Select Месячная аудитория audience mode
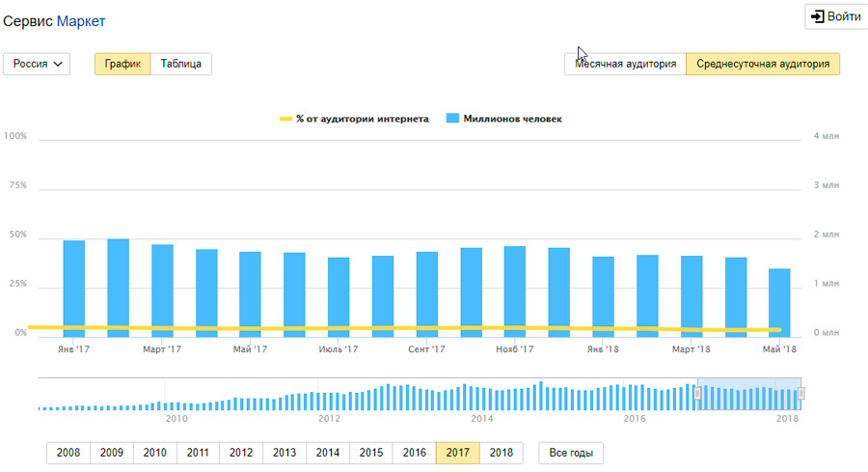The width and height of the screenshot is (868, 472). click(x=625, y=65)
